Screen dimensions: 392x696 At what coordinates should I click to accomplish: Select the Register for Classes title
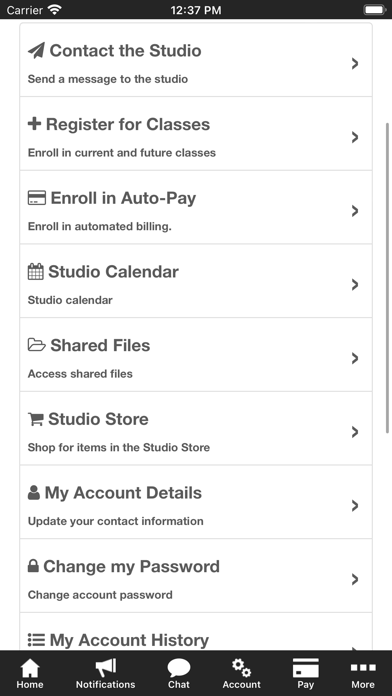coord(128,124)
